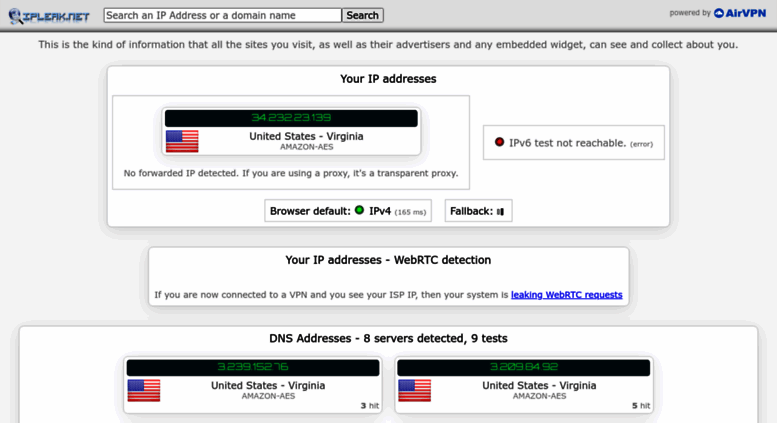Click the red IPv6 status indicator
Image resolution: width=777 pixels, height=423 pixels.
[x=499, y=142]
